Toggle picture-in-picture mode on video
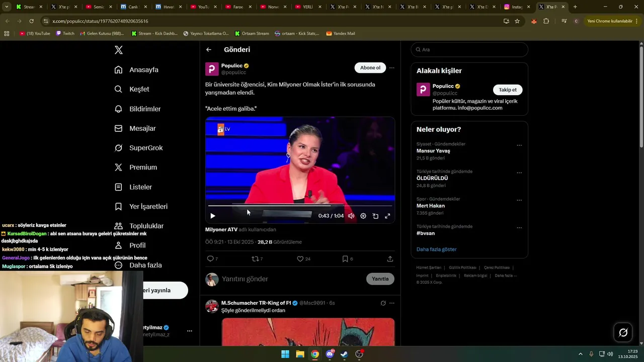Screen dimensions: 644x362 coord(375,216)
